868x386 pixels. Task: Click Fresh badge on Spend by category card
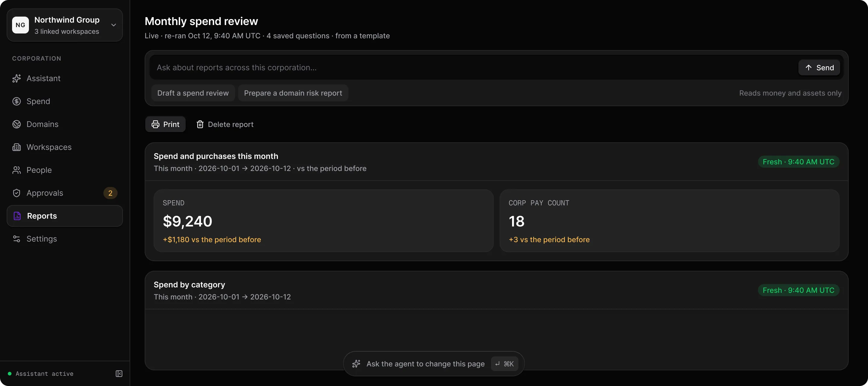(798, 290)
